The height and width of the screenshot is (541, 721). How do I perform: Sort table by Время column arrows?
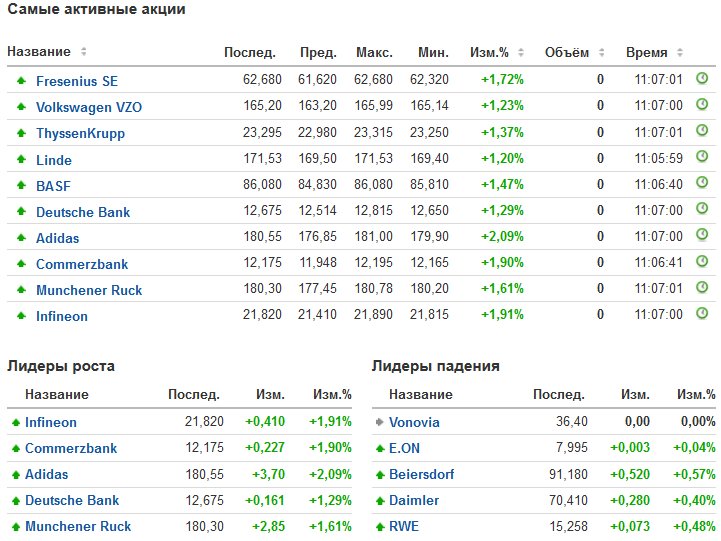coord(680,52)
